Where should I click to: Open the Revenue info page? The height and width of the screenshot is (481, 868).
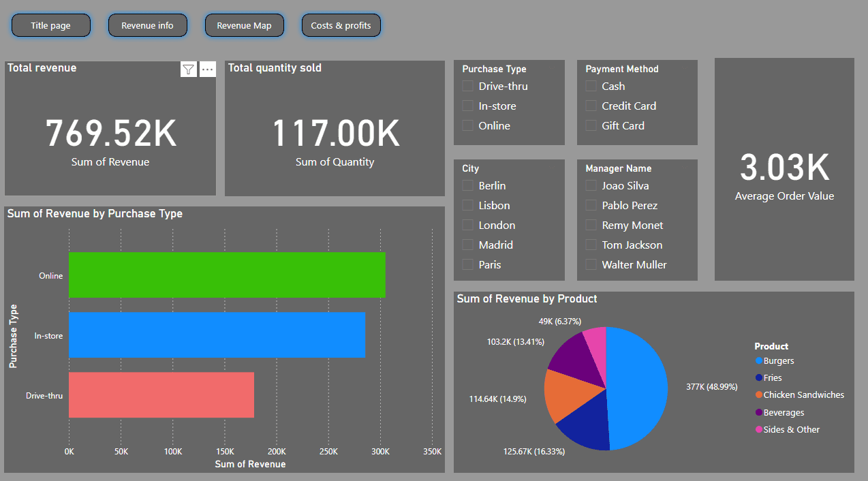[x=147, y=25]
